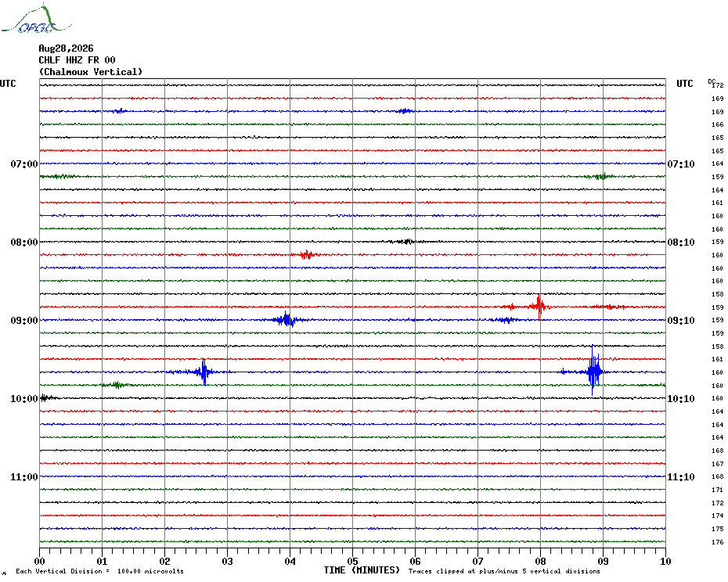Click the 10:10 time label

click(681, 399)
